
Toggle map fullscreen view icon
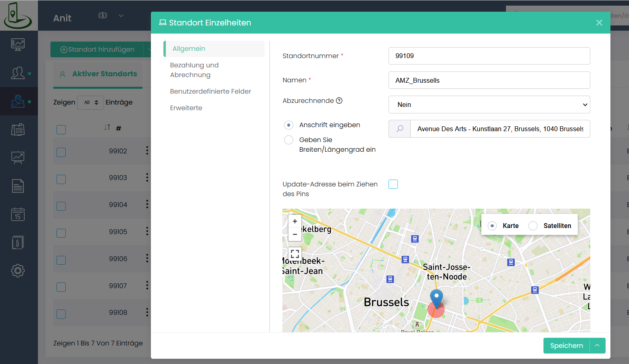[295, 254]
